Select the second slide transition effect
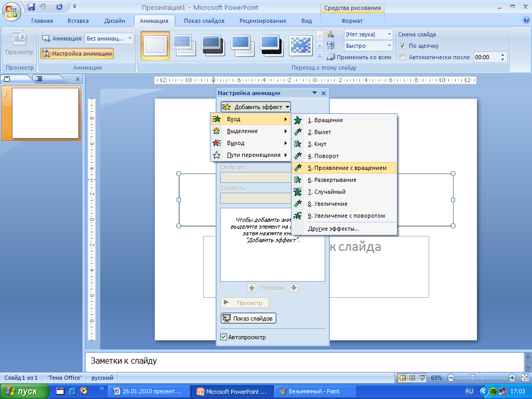 (x=184, y=46)
